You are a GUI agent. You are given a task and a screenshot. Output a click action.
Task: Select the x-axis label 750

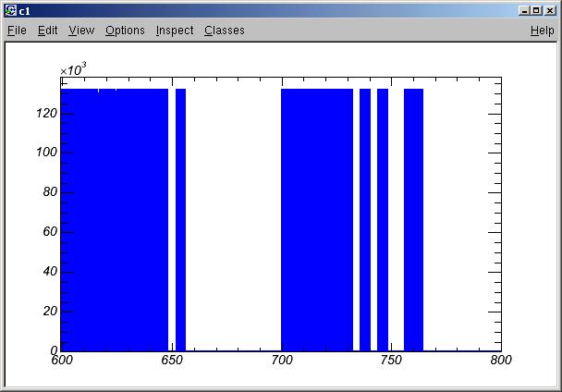[x=391, y=360]
